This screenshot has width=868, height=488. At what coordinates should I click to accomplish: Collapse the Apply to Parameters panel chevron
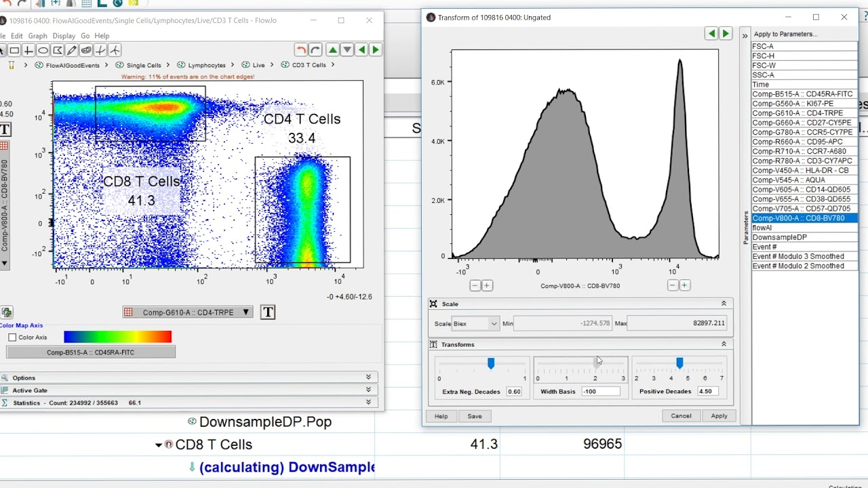(x=745, y=35)
